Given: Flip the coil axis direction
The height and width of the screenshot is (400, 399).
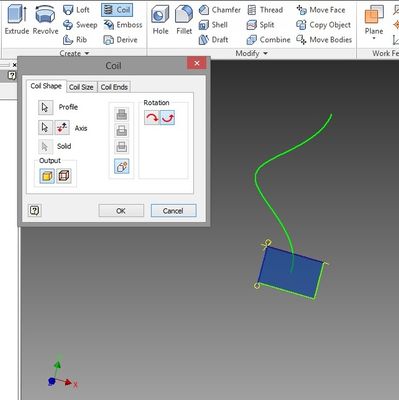Looking at the screenshot, I should 62,128.
